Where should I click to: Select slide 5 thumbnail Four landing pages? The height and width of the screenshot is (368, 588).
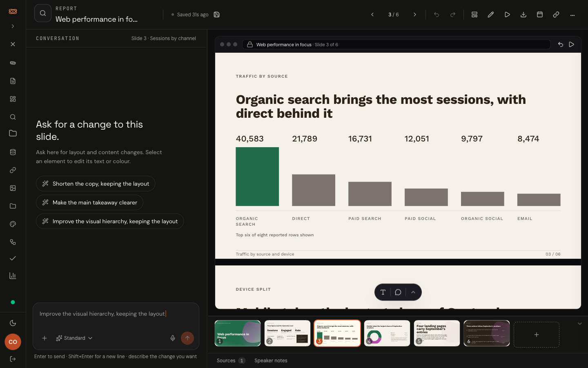coord(437,333)
